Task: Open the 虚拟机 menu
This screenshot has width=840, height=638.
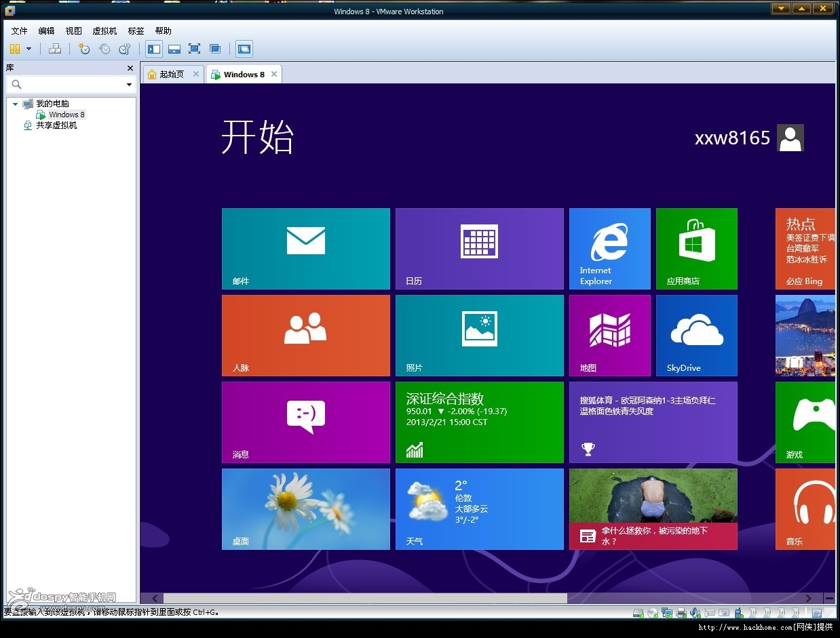Action: (104, 31)
